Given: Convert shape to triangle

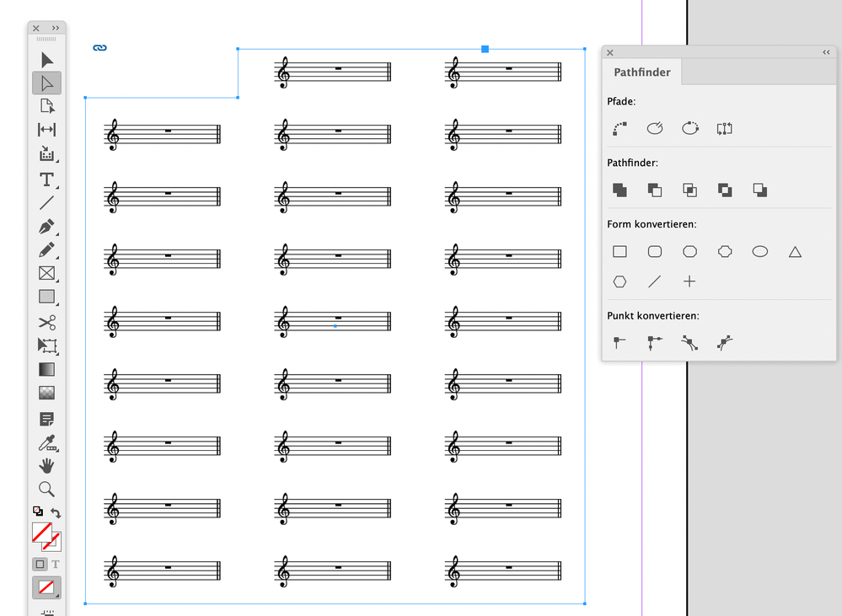Looking at the screenshot, I should [796, 251].
